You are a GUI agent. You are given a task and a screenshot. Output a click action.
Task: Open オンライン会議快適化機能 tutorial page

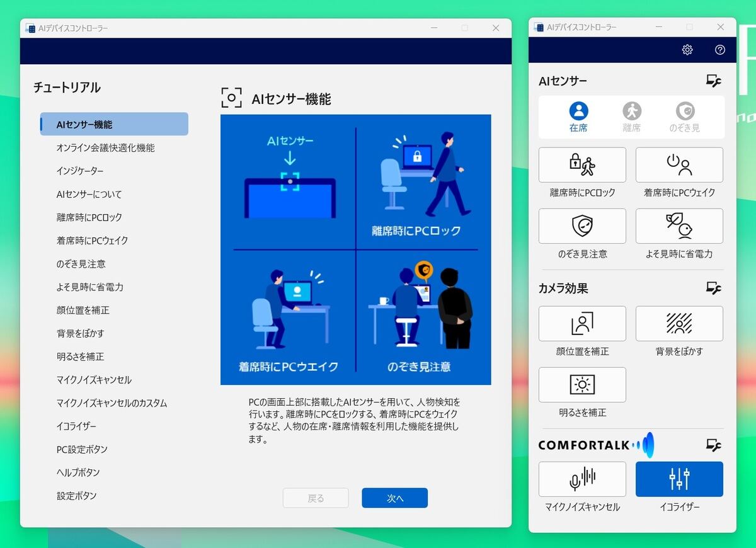pos(105,147)
